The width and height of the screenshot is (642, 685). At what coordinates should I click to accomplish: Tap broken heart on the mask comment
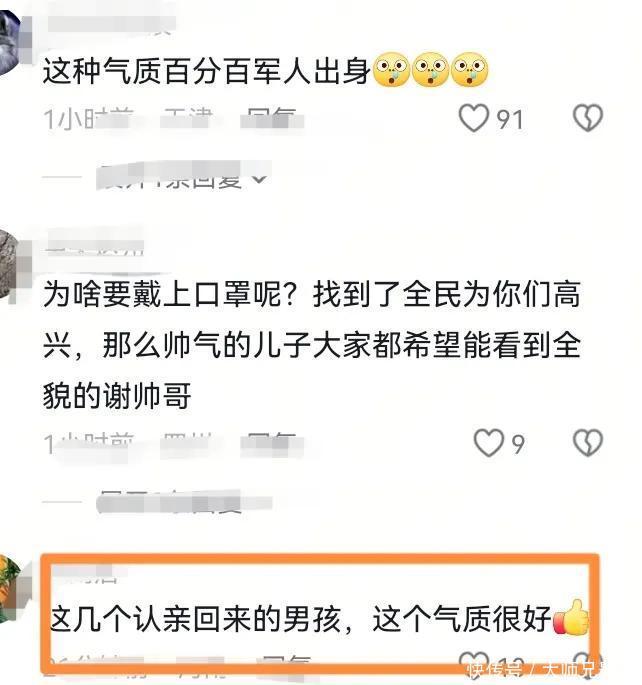588,443
